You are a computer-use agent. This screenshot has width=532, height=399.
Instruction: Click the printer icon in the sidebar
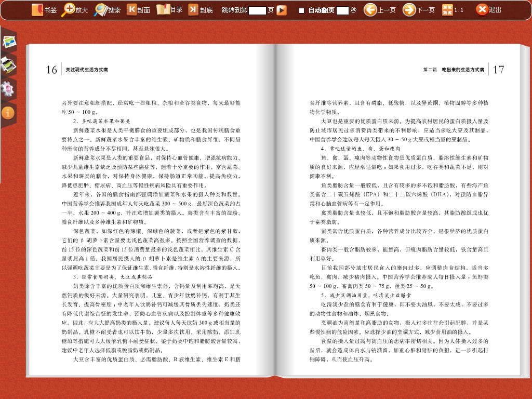[8, 64]
